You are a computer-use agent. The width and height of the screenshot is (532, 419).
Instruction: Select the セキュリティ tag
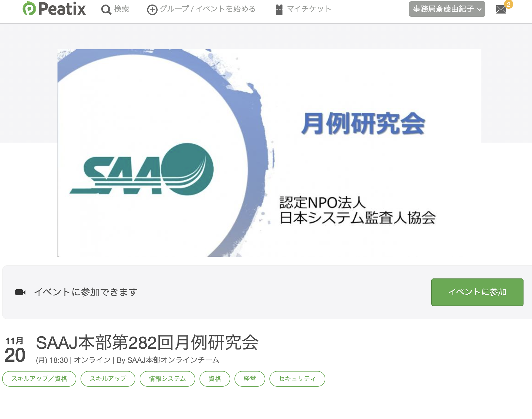[x=297, y=379]
